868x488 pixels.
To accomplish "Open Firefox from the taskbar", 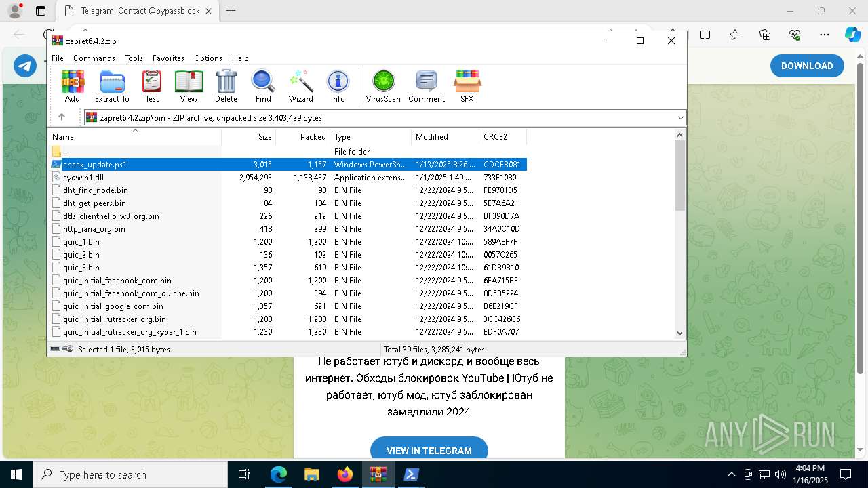I will (345, 474).
